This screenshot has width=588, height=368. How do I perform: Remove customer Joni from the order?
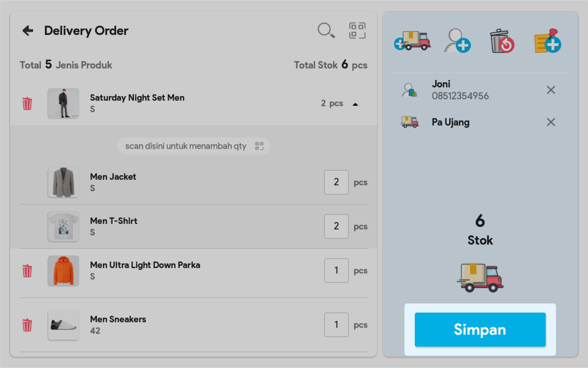(x=551, y=90)
